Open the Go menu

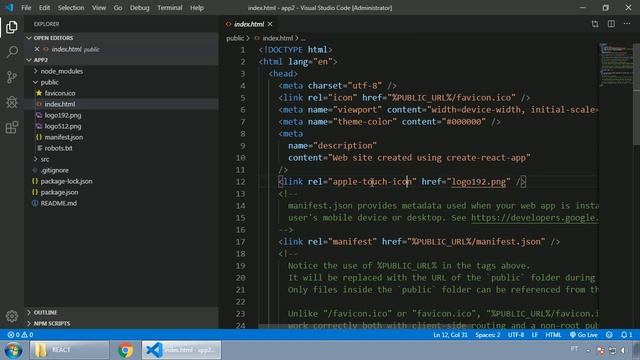pos(118,8)
